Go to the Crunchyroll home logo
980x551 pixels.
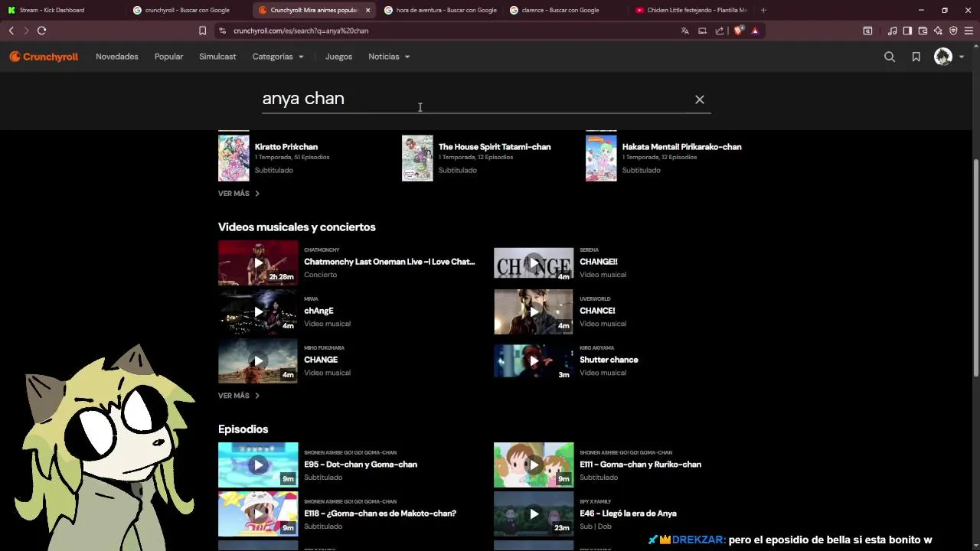[44, 57]
